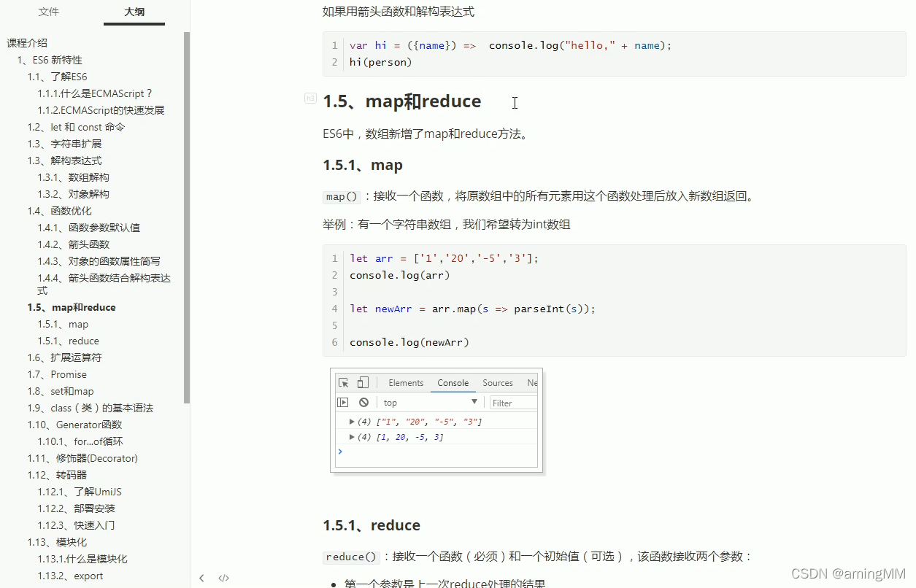
Task: Select 1.4.1、函数参数默认值 in the outline
Action: coord(89,228)
